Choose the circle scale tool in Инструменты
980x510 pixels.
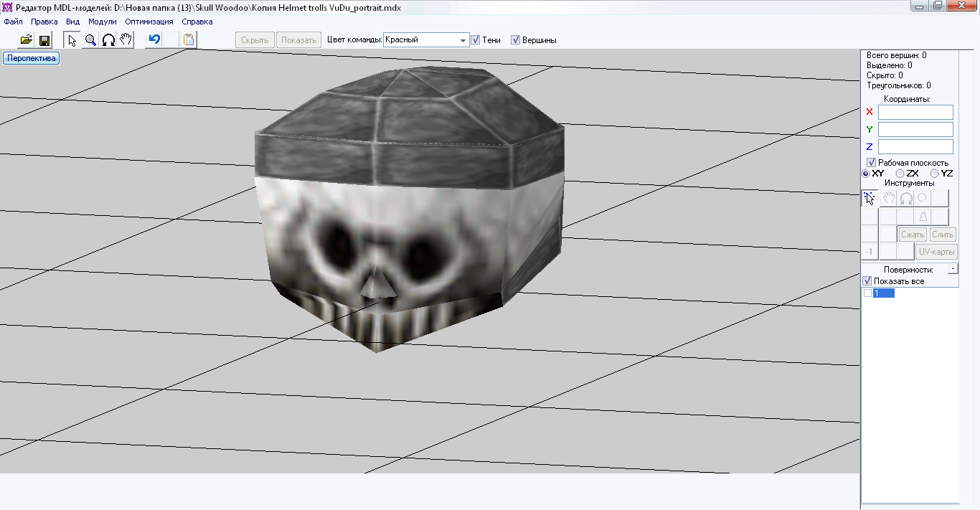tap(923, 198)
